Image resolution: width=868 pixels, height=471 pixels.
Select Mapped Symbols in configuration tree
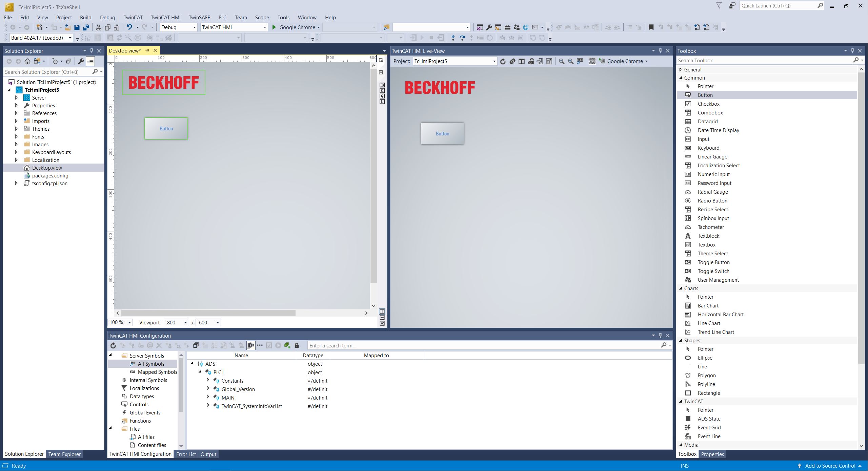157,372
